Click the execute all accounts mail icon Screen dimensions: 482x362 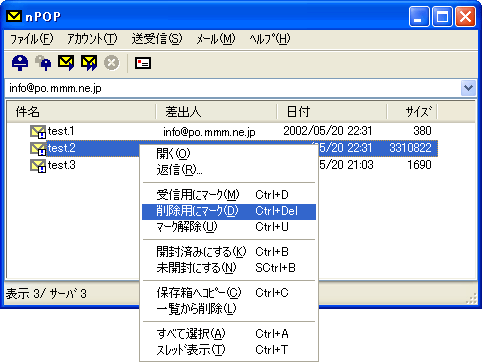[89, 63]
